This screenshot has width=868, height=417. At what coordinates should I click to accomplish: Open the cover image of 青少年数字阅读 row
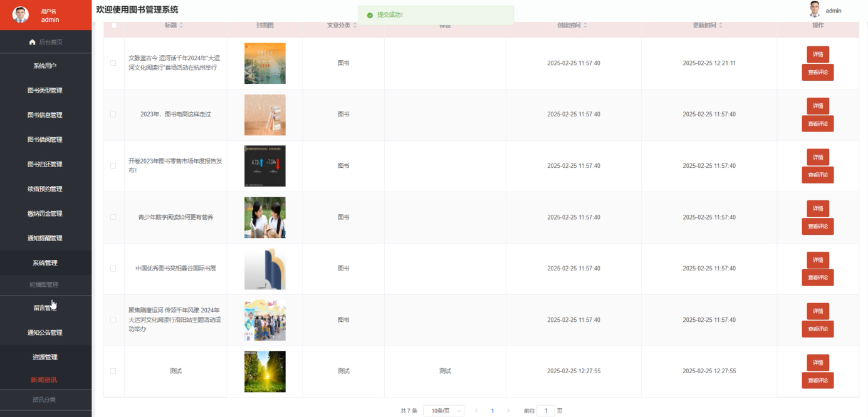(x=265, y=217)
